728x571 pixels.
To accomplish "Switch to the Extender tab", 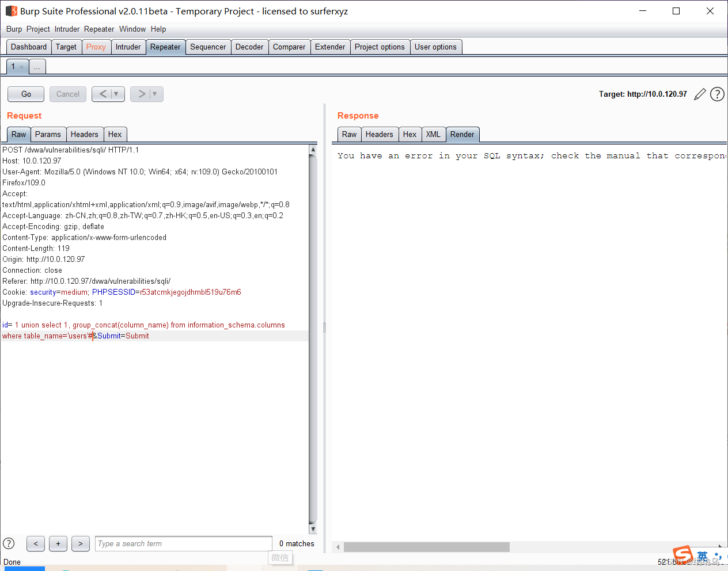I will (330, 47).
